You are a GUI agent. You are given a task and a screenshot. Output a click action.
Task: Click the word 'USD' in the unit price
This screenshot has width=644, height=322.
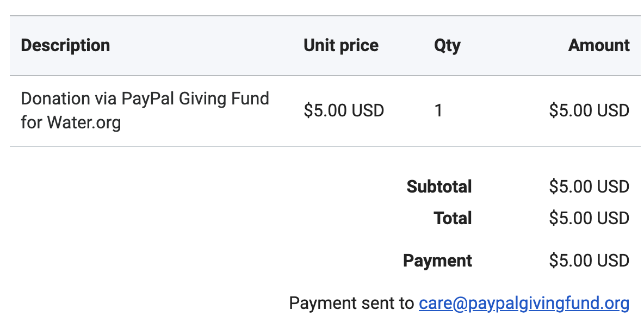click(x=368, y=110)
